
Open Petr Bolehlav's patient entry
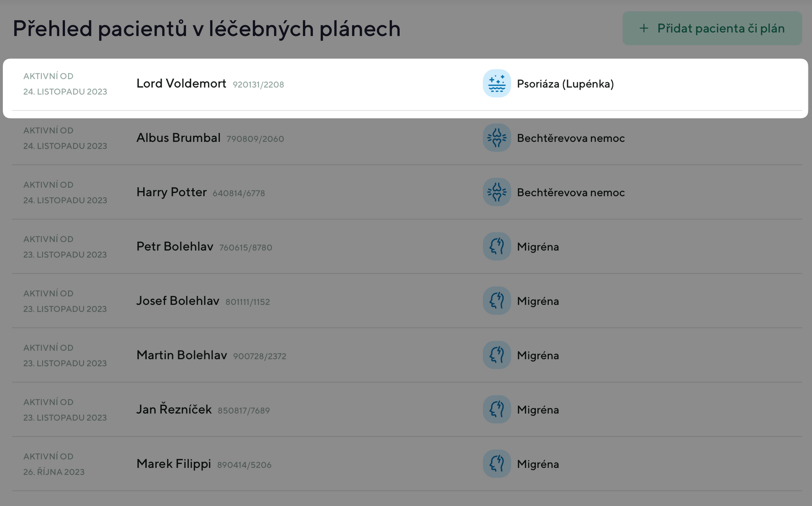click(175, 247)
